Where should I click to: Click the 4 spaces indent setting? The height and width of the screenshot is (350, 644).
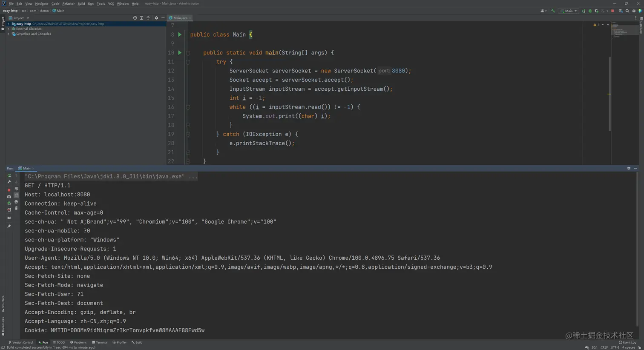[629, 347]
